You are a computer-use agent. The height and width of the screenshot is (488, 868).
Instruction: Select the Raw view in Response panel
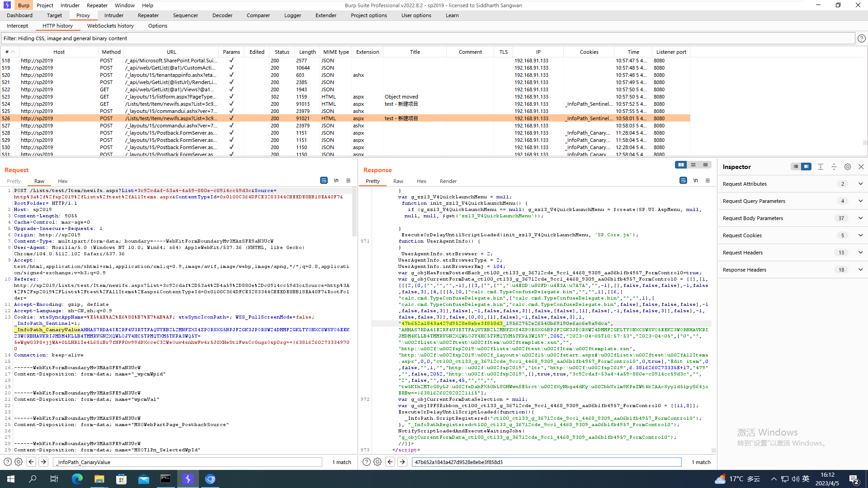pos(398,181)
